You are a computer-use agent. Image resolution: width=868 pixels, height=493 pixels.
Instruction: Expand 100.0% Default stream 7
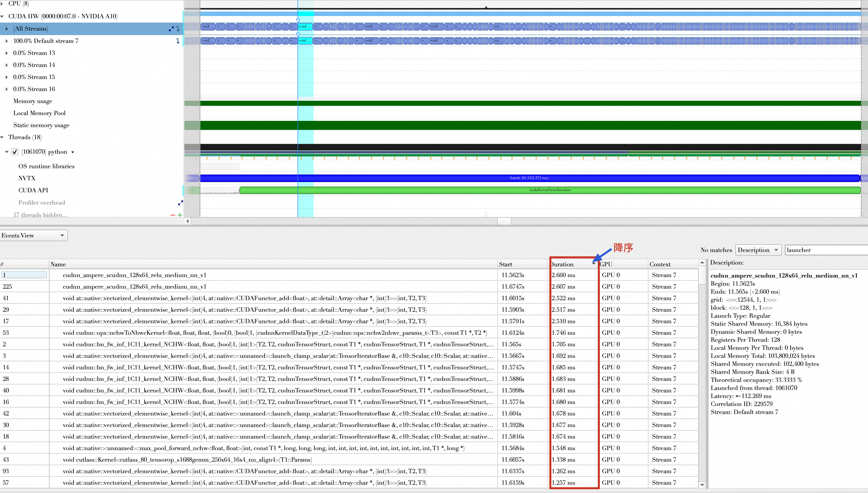click(7, 41)
